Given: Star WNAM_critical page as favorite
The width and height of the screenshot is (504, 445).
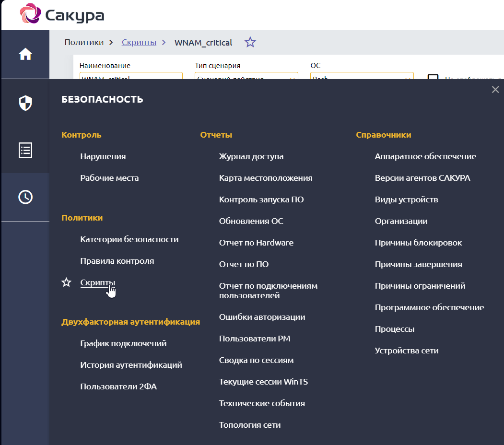Looking at the screenshot, I should pyautogui.click(x=250, y=42).
